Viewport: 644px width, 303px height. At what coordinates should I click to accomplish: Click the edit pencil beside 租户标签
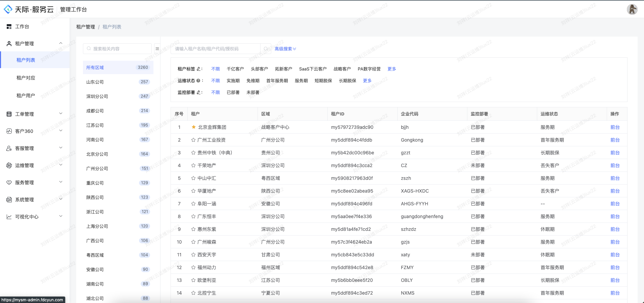pyautogui.click(x=198, y=69)
